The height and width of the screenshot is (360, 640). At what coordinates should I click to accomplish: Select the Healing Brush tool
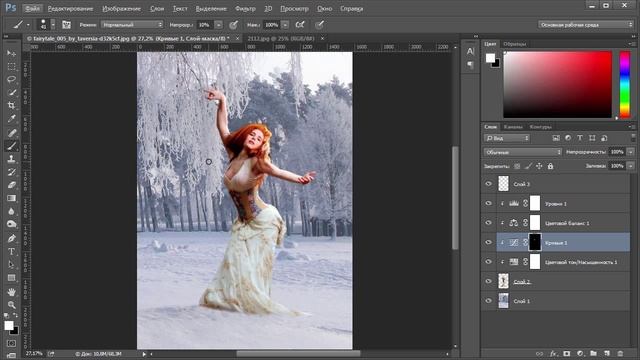pos(11,133)
